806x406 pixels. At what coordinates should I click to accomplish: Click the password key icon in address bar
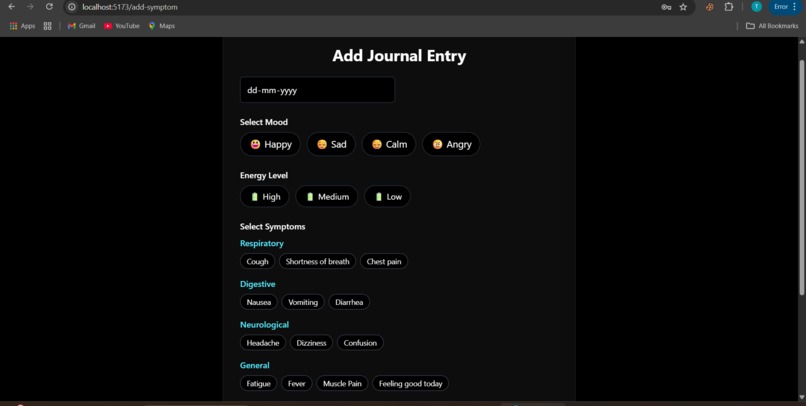(666, 7)
